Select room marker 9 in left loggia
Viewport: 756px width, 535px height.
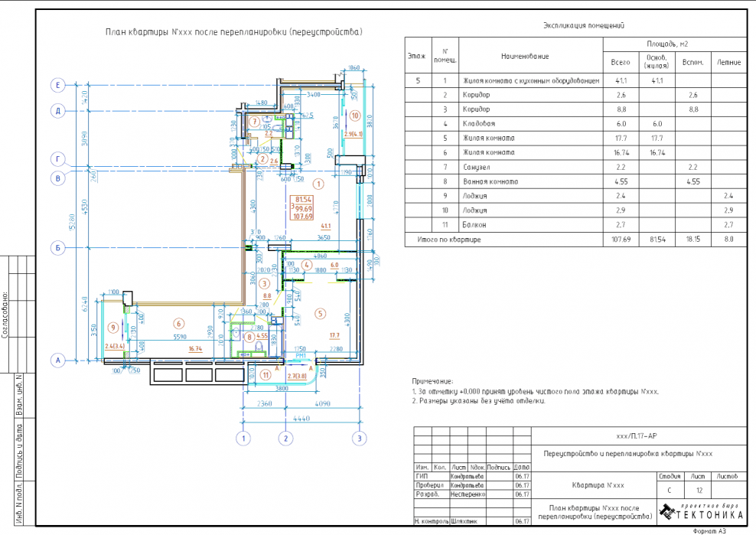tap(113, 328)
